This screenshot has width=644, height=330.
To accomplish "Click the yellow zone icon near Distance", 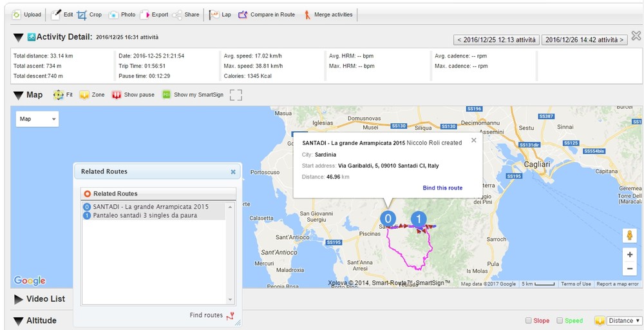I will click(x=600, y=320).
